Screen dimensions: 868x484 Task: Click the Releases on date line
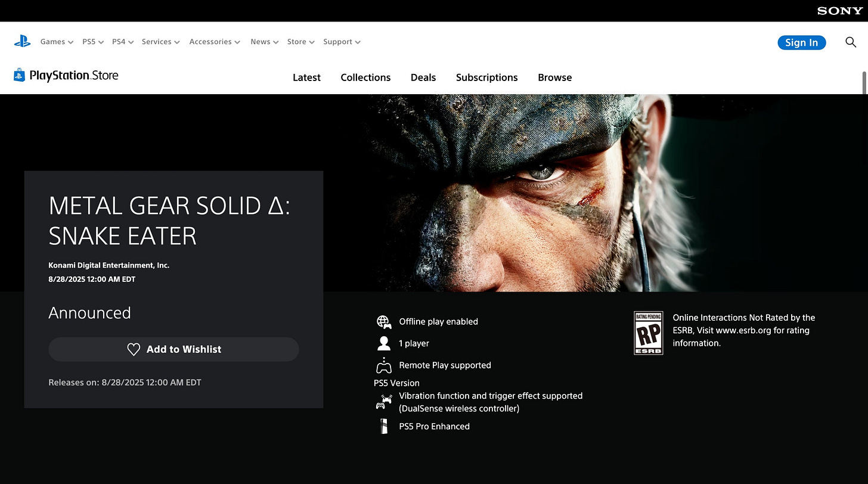click(125, 383)
